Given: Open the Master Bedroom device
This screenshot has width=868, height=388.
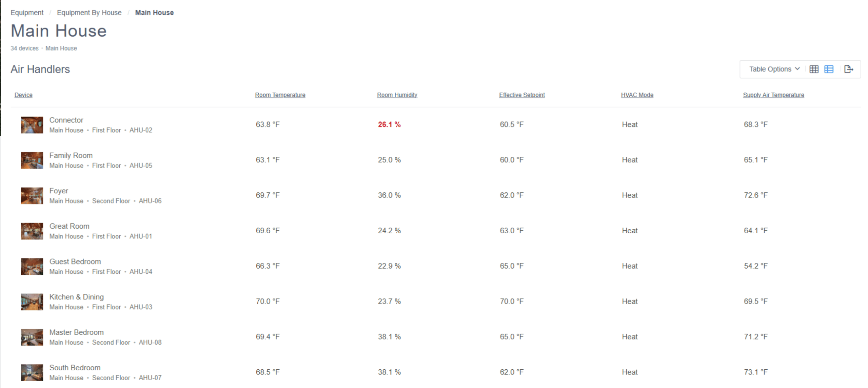Looking at the screenshot, I should [x=76, y=332].
